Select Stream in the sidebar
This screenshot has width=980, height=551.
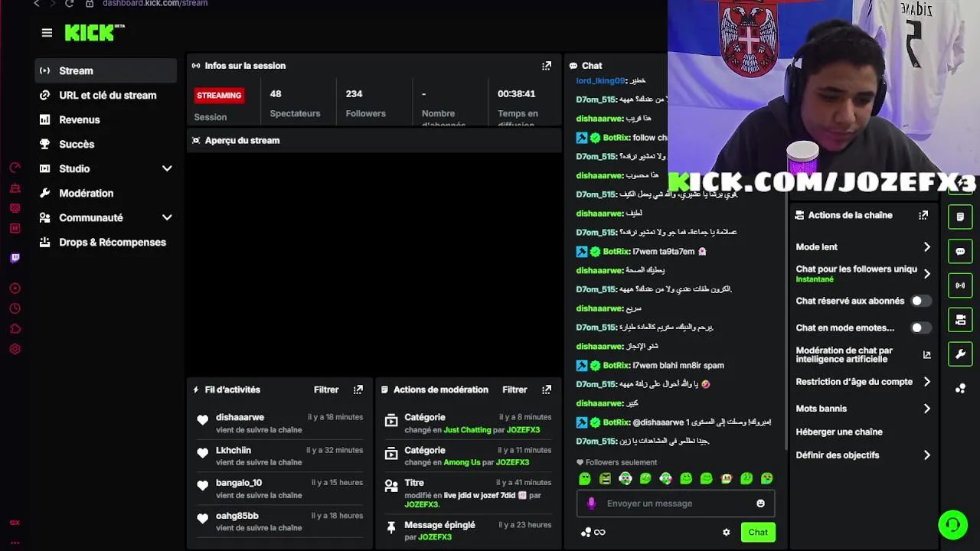coord(106,71)
